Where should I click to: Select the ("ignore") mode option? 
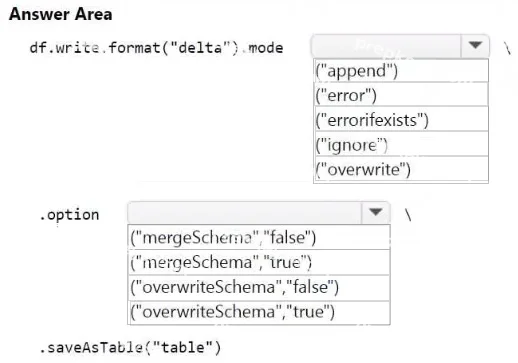click(401, 144)
